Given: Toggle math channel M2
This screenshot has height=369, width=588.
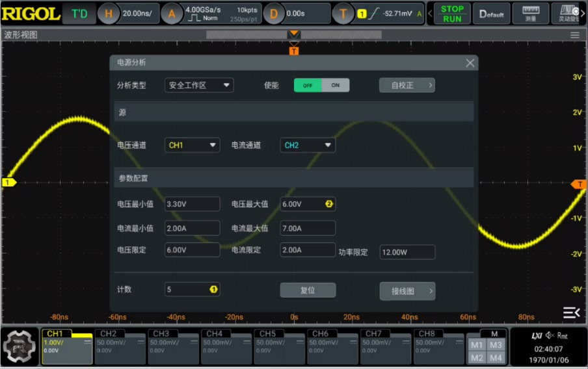Looking at the screenshot, I should [477, 358].
